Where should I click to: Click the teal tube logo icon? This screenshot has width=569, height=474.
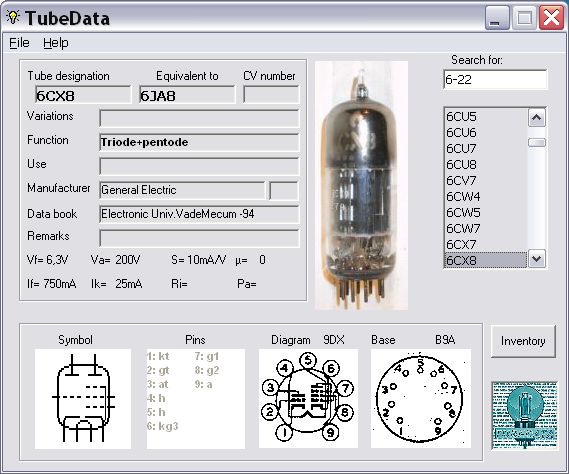pyautogui.click(x=524, y=415)
